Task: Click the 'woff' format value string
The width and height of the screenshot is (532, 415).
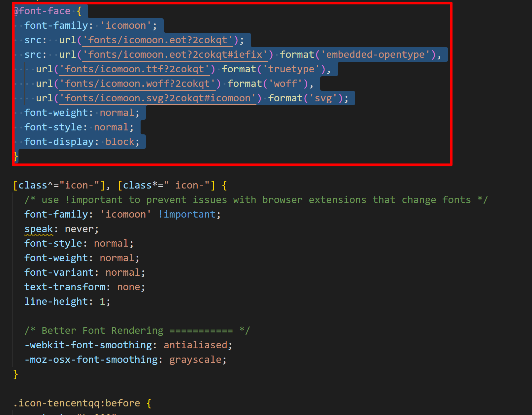Action: point(285,84)
